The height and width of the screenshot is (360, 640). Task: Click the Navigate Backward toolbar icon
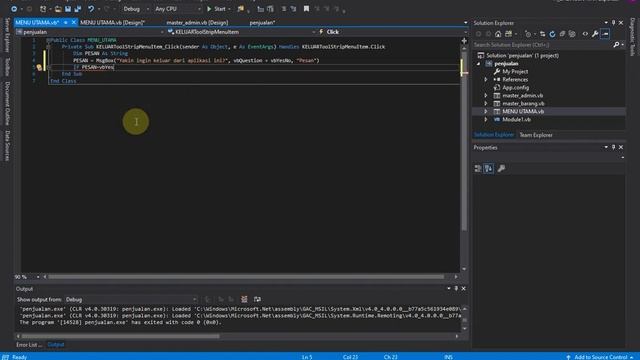(14, 9)
